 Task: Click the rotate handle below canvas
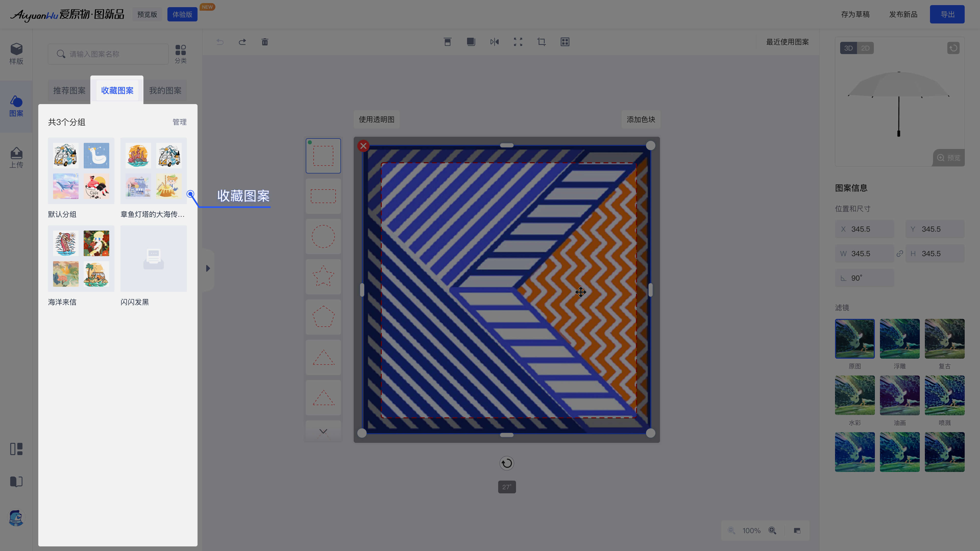tap(506, 463)
